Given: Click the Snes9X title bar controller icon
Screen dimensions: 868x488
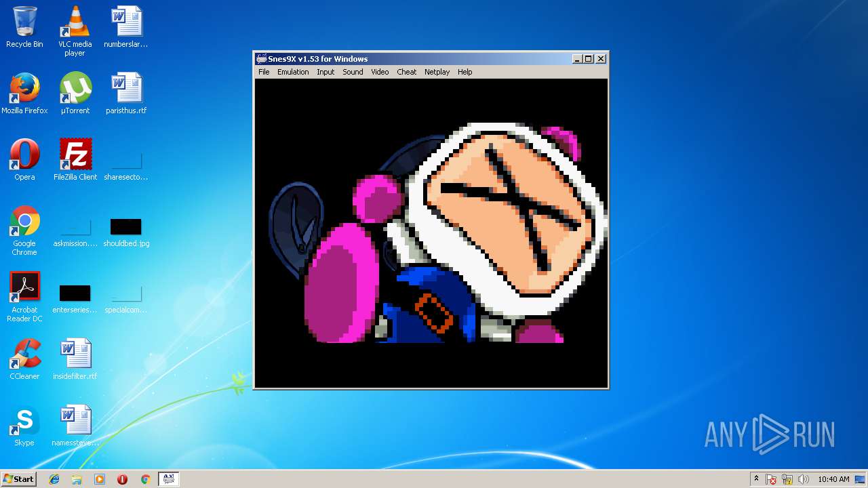Looking at the screenshot, I should coord(261,59).
